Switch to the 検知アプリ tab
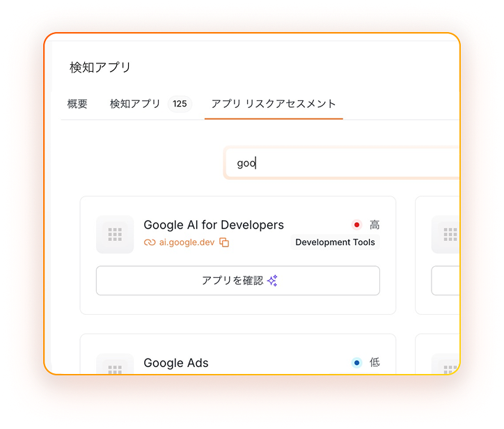 pyautogui.click(x=135, y=104)
